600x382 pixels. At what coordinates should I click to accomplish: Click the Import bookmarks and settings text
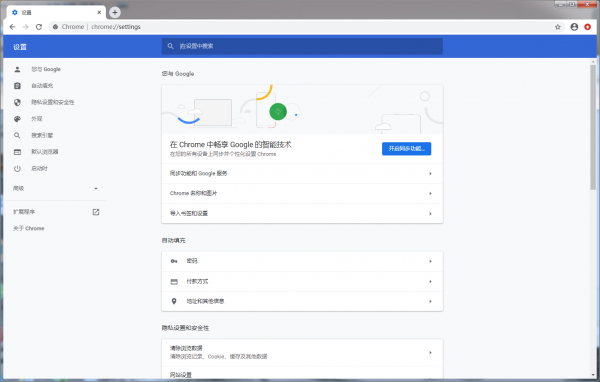click(189, 214)
